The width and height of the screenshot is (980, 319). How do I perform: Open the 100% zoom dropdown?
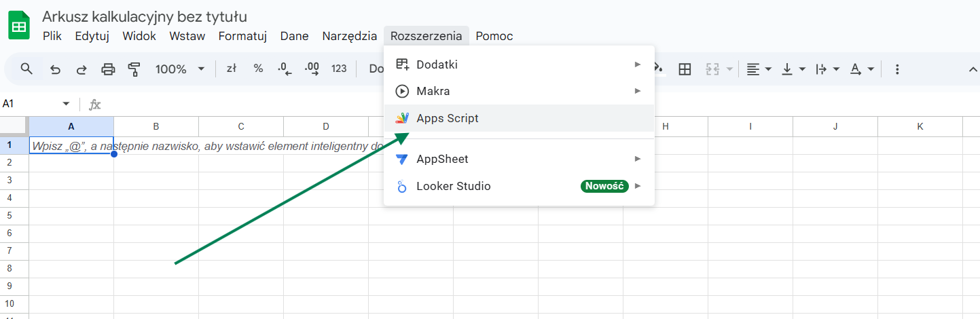tap(179, 69)
